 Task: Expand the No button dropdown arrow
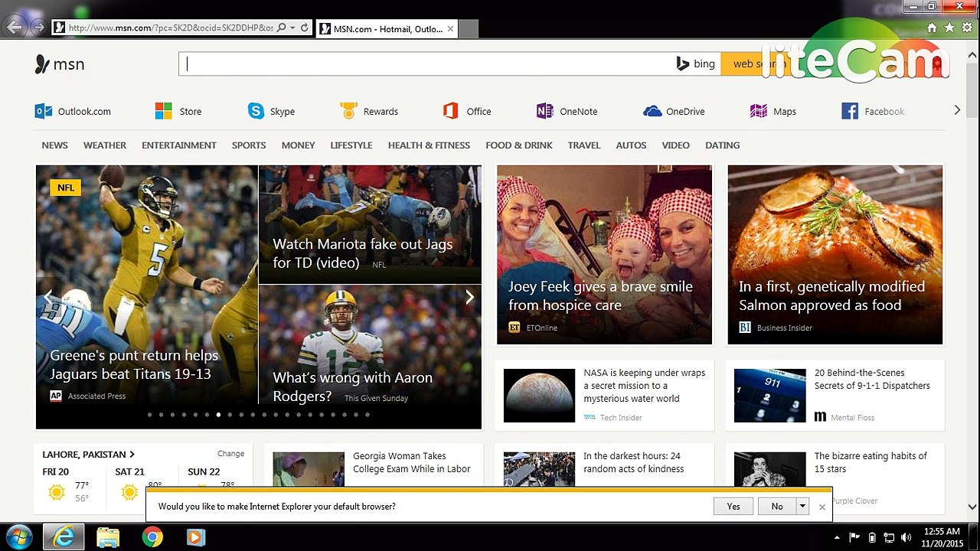[x=802, y=507]
